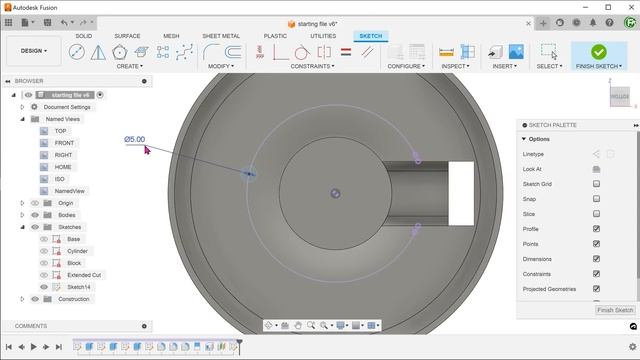640x360 pixels.
Task: Expand the Construction folder
Action: (x=22, y=299)
